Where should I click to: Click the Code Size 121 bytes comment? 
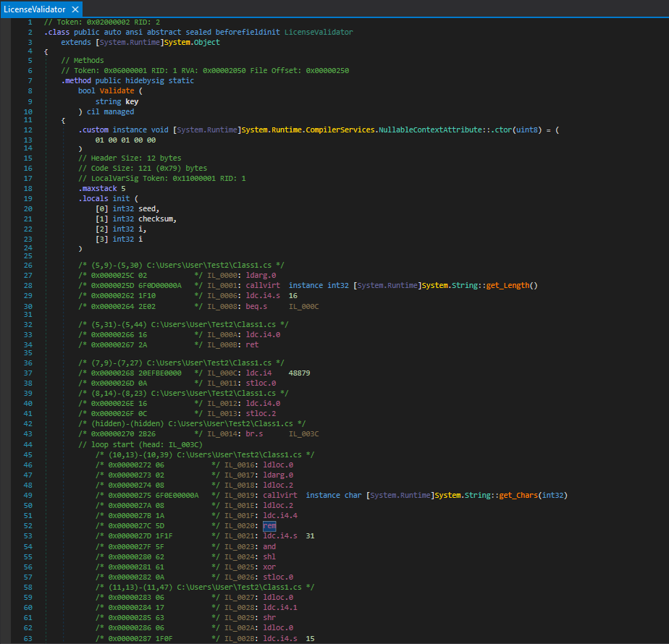tap(143, 168)
